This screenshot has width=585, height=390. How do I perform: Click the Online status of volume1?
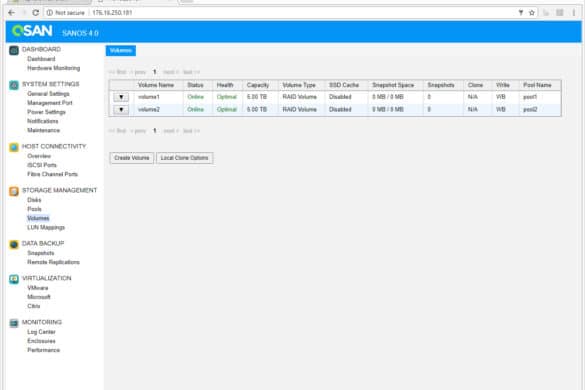(x=195, y=97)
